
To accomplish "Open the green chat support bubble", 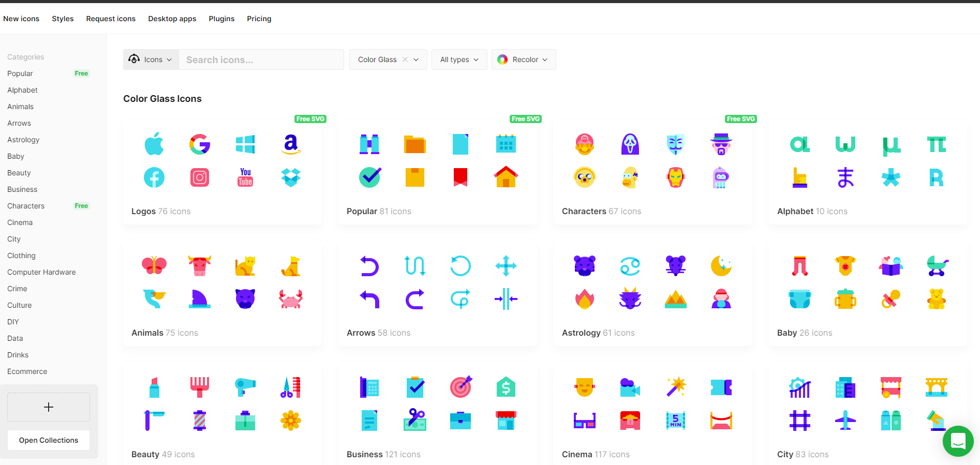I will [958, 441].
